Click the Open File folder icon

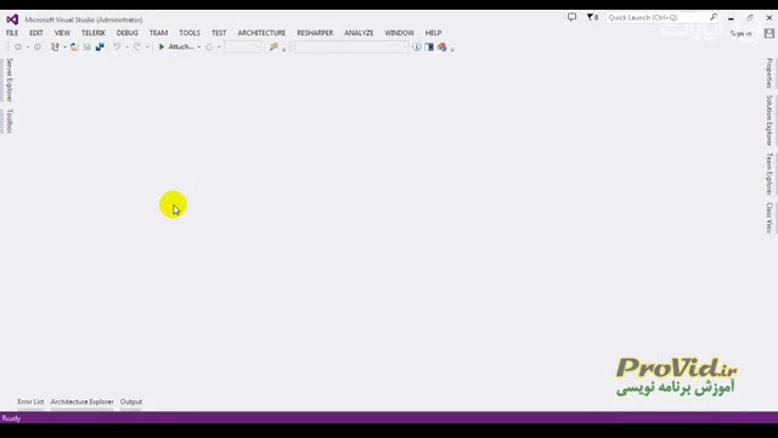[x=74, y=47]
